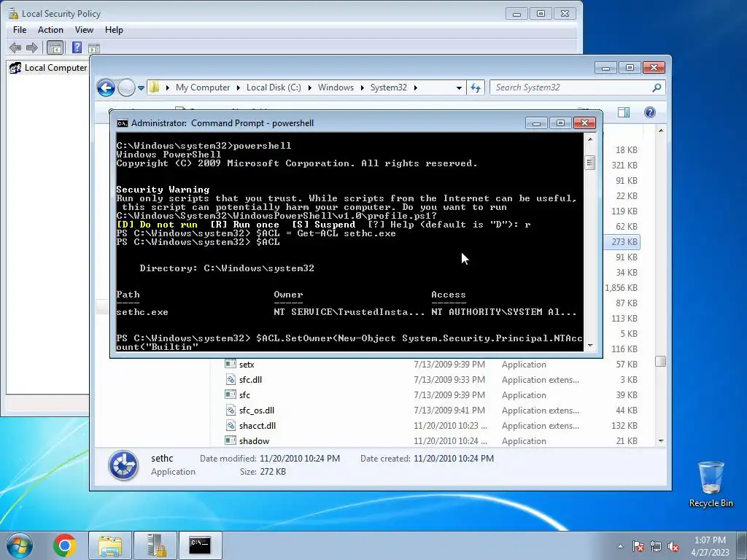Toggle the preview pane icon in Explorer

click(624, 112)
